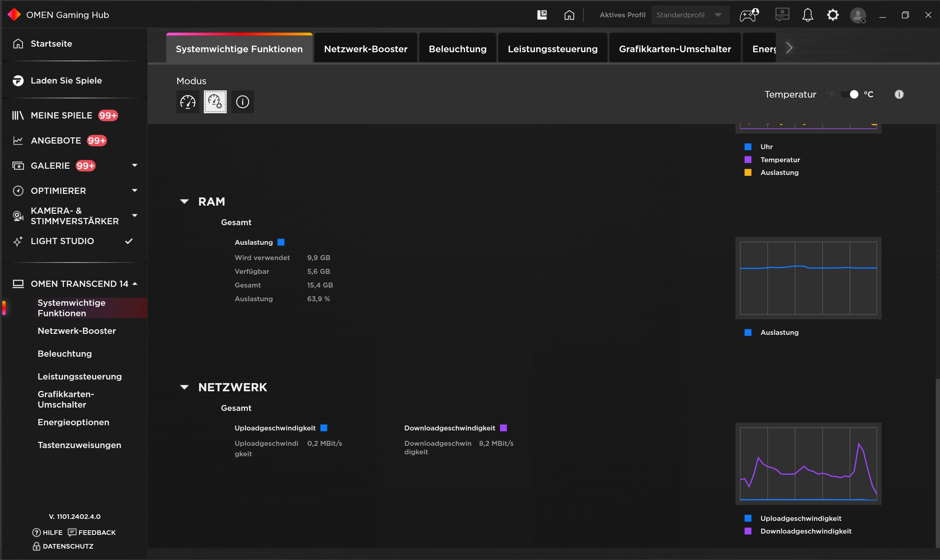
Task: Click the RAM usage graph
Action: click(808, 278)
